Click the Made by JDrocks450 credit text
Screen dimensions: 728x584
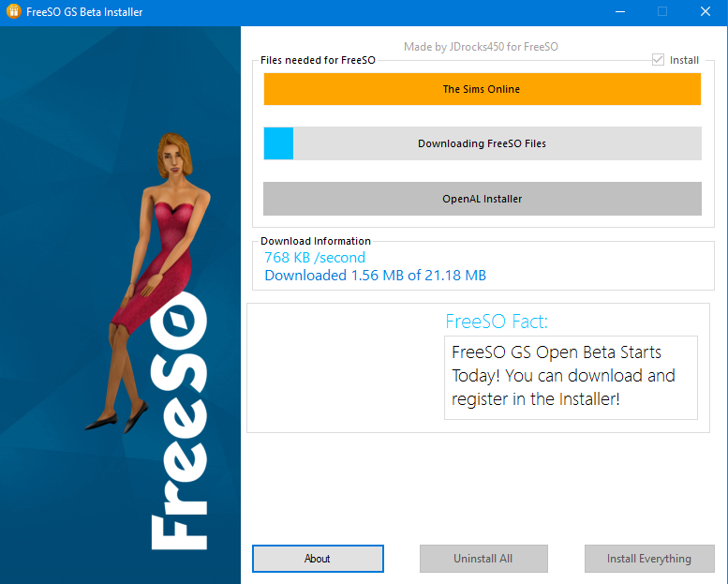pyautogui.click(x=481, y=46)
